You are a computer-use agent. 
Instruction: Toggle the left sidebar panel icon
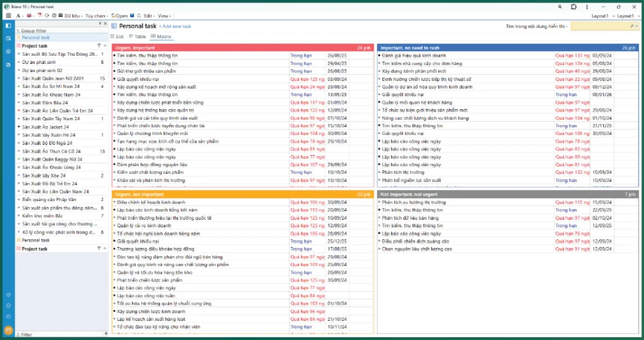8,26
